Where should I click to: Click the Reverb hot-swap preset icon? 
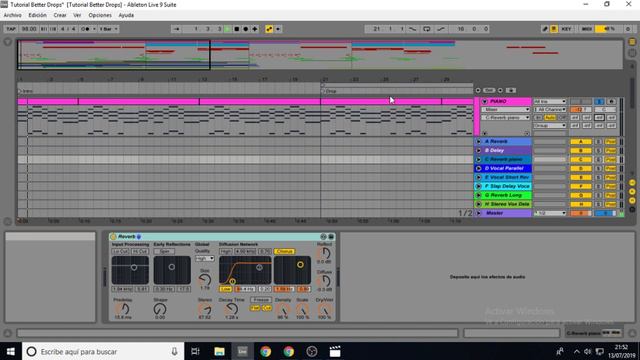pos(323,237)
